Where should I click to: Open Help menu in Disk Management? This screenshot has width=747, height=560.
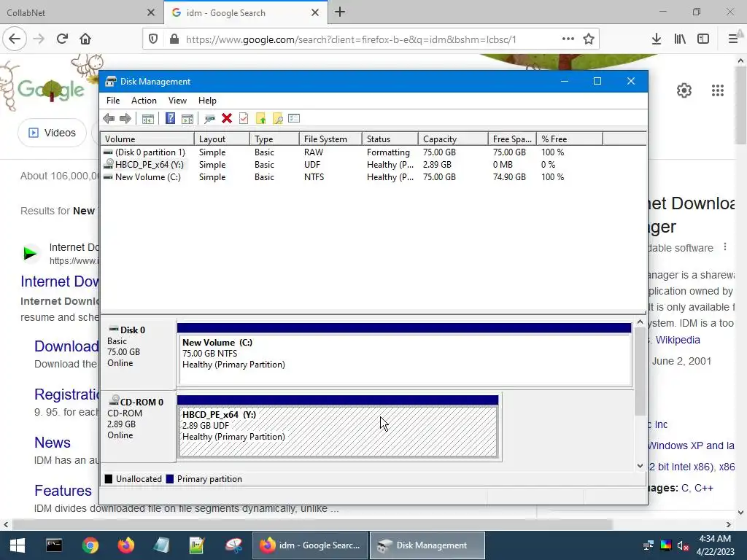[207, 101]
